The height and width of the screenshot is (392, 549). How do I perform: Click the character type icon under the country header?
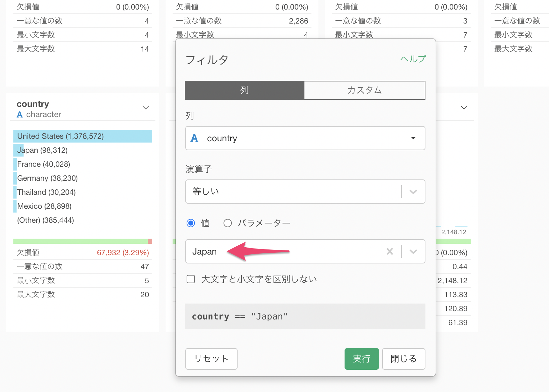click(20, 115)
